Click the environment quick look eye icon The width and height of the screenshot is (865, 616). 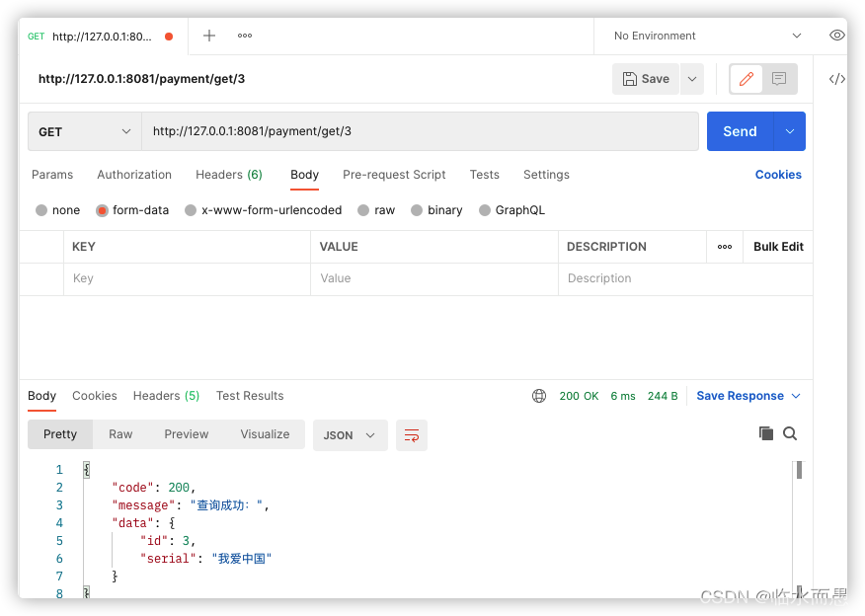[x=837, y=36]
